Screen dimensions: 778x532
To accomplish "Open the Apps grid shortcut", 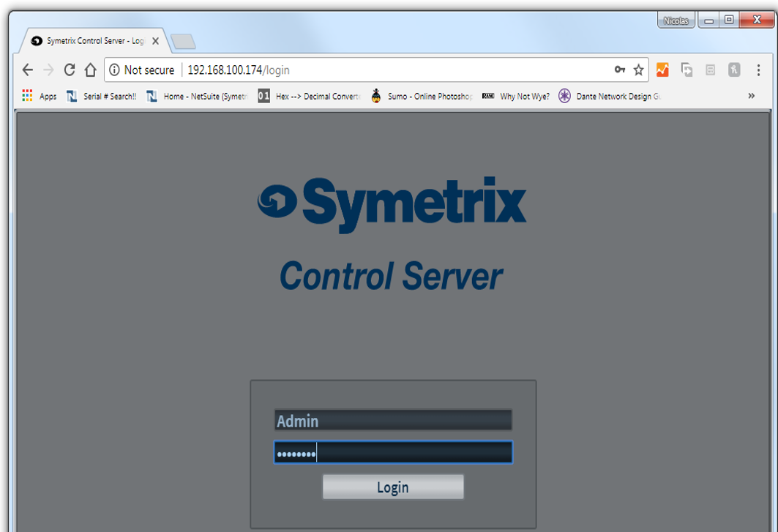I will [x=40, y=96].
